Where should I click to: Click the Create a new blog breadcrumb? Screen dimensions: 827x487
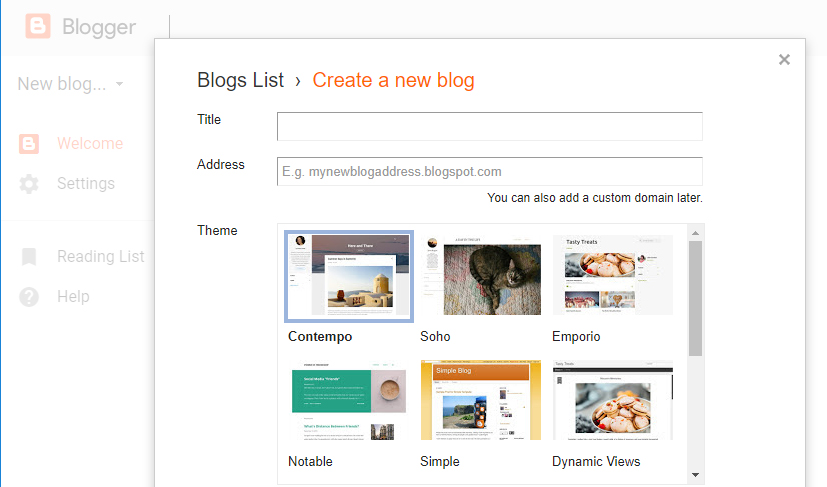pyautogui.click(x=393, y=80)
